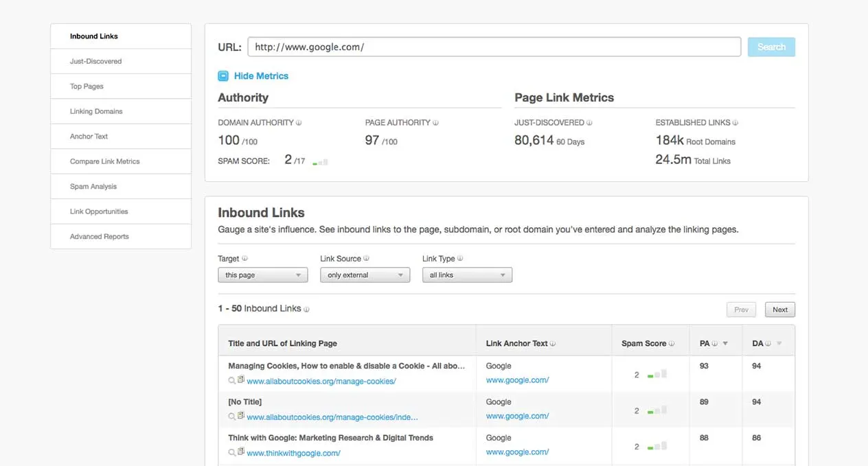This screenshot has height=466, width=868.
Task: Click info icon in Spam Score column header
Action: 672,344
